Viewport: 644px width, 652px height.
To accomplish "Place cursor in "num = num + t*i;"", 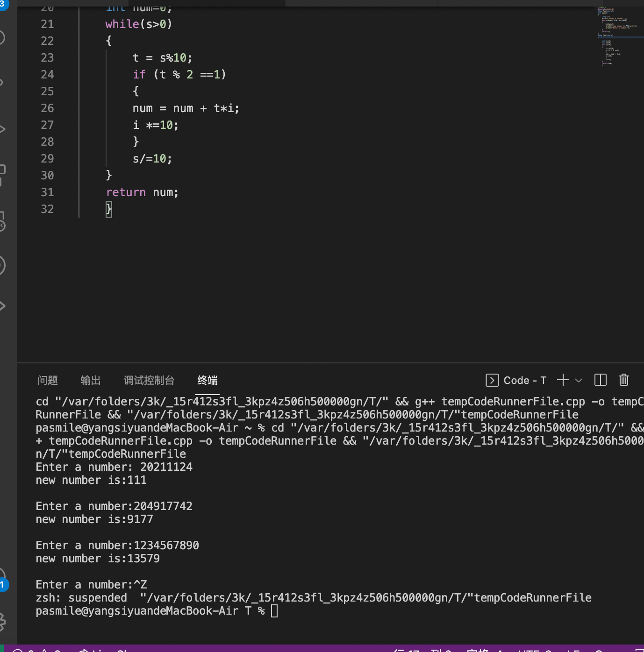I will point(186,108).
